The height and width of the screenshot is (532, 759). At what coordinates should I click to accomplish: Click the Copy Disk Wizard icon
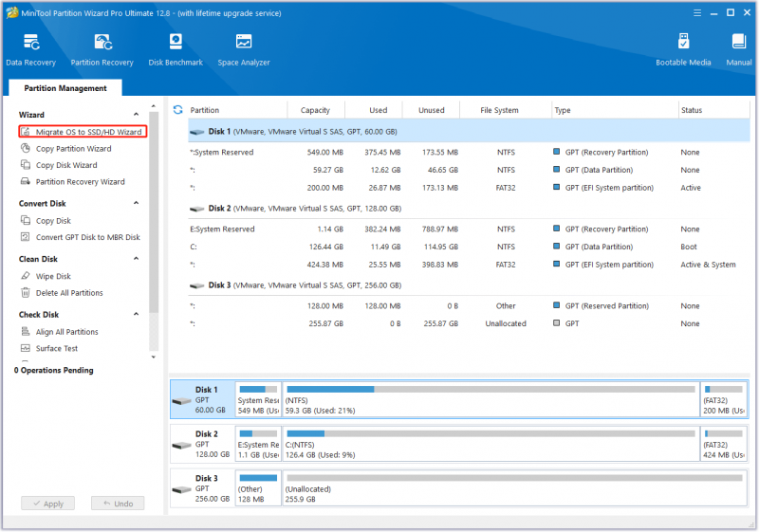click(x=26, y=164)
